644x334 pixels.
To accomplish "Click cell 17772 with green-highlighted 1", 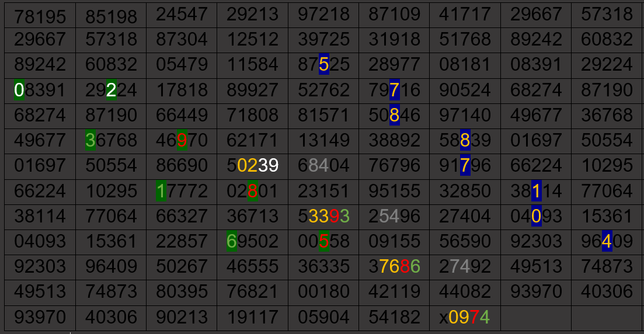I will click(x=182, y=191).
